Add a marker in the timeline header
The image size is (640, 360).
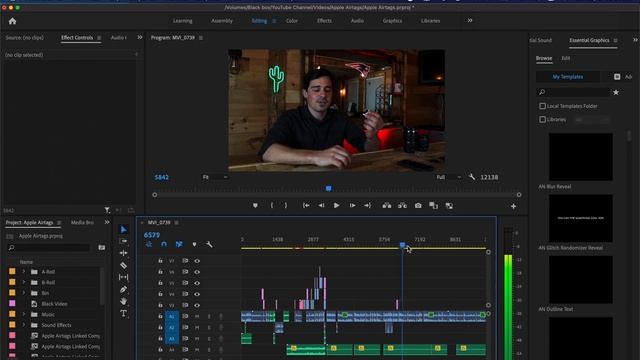(194, 244)
